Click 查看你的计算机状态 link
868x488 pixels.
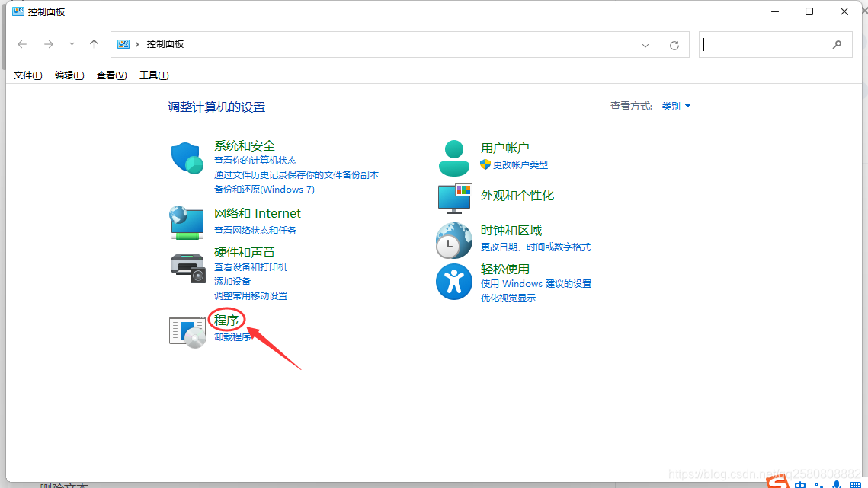[255, 161]
